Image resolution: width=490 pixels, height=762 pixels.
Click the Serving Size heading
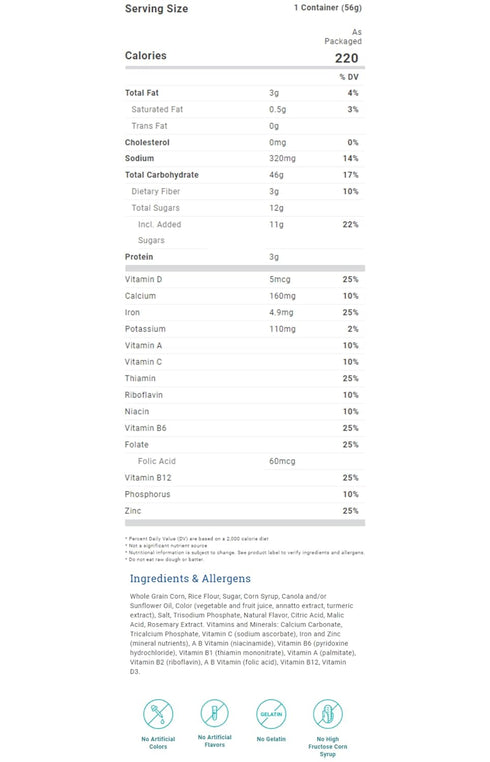tap(157, 9)
